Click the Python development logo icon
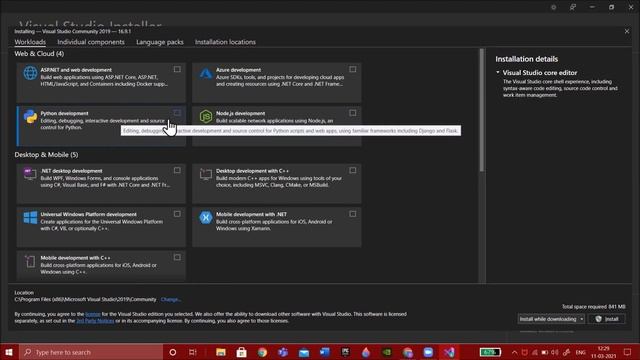Viewport: 640px width, 360px height. tap(30, 117)
